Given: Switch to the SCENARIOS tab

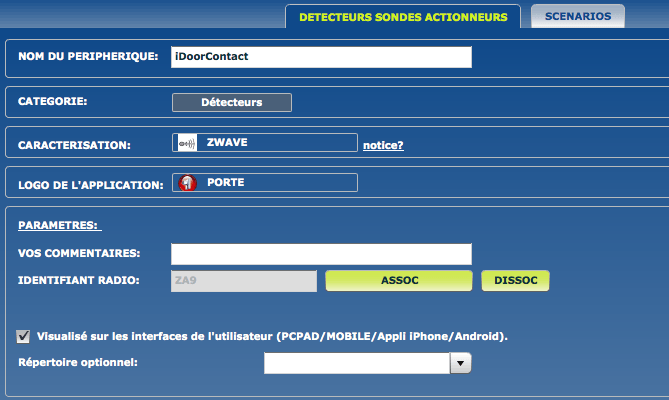Looking at the screenshot, I should coord(578,16).
